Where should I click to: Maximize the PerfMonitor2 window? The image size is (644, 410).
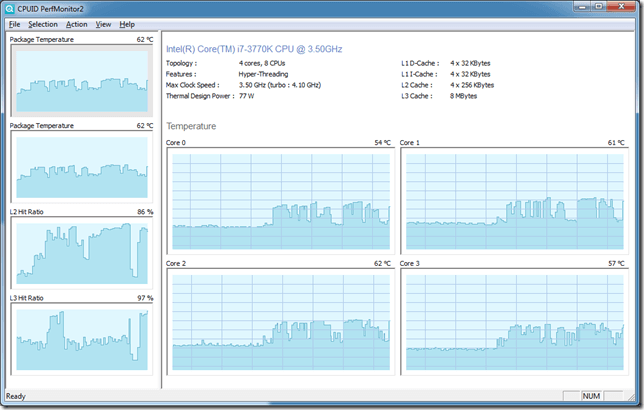598,7
